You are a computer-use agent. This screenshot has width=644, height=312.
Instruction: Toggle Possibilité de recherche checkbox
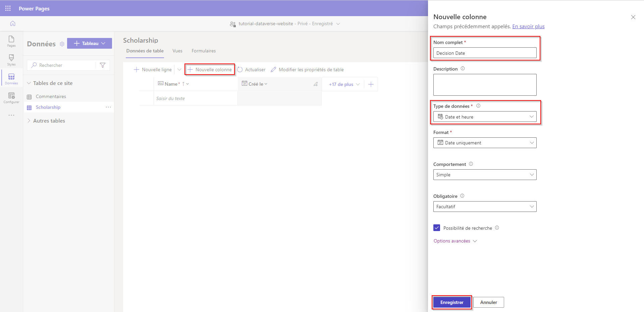click(437, 228)
